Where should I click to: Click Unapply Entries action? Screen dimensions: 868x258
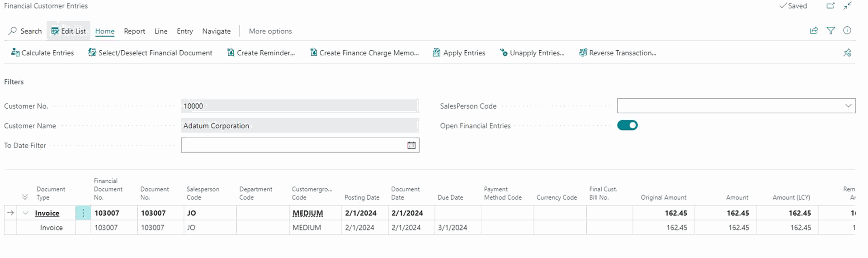pos(532,53)
